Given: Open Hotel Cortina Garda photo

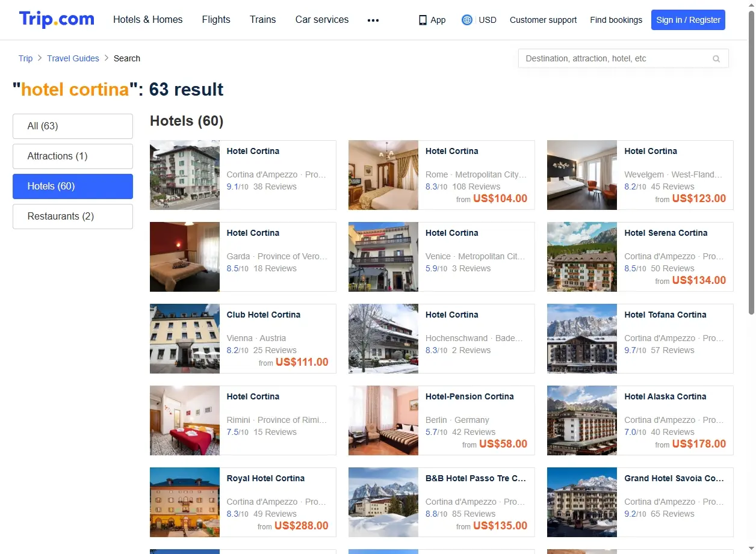Looking at the screenshot, I should coord(185,257).
